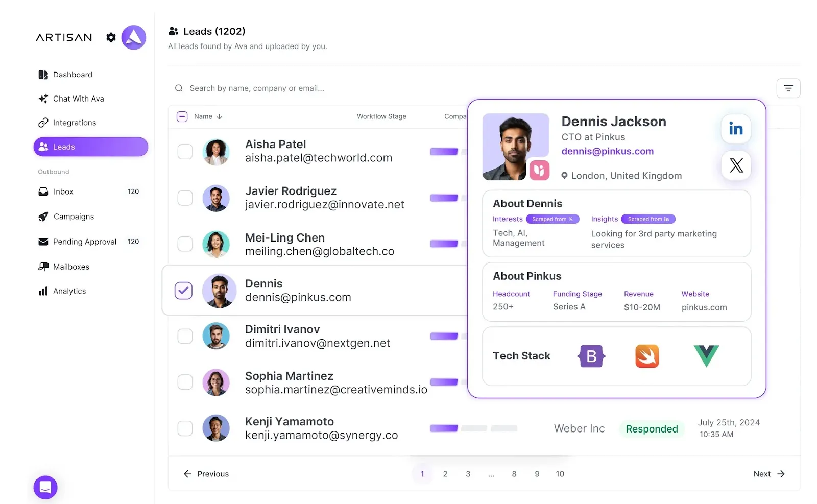Open Analytics page

[62, 291]
